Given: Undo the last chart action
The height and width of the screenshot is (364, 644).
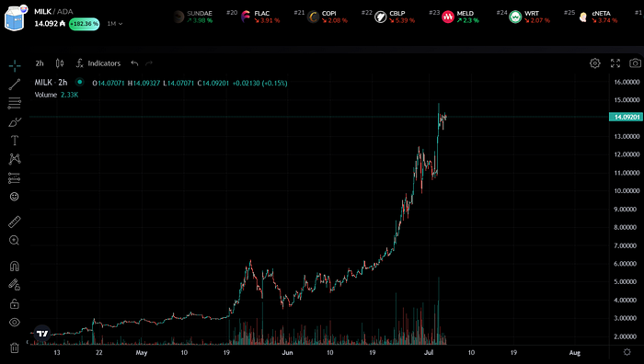Looking at the screenshot, I should point(134,63).
